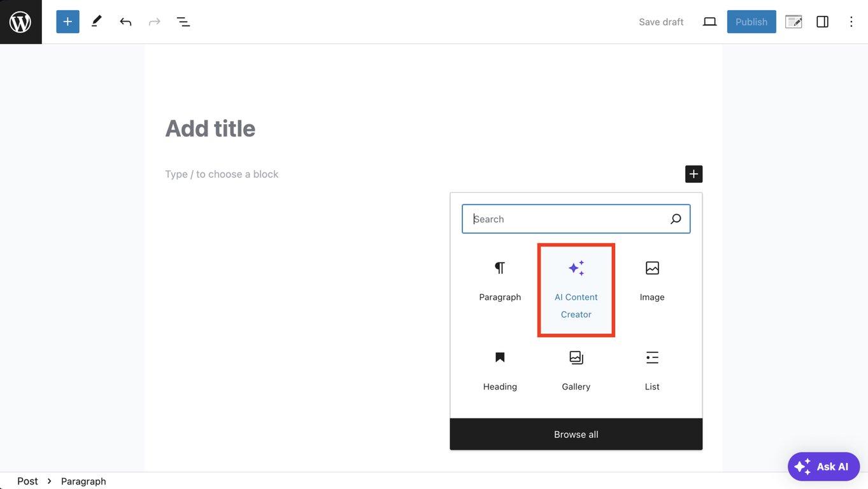Open Document Overview list view
Screen dimensions: 868x489
(x=183, y=21)
